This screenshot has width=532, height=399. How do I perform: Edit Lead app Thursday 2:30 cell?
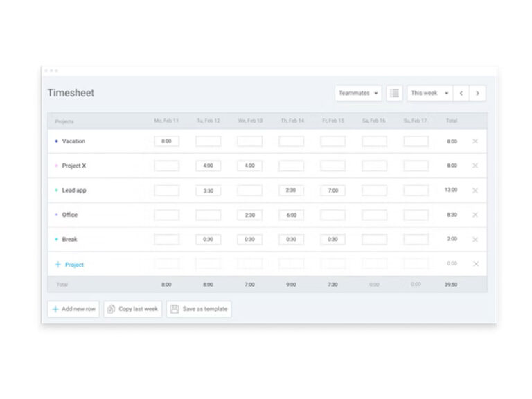[x=291, y=190]
